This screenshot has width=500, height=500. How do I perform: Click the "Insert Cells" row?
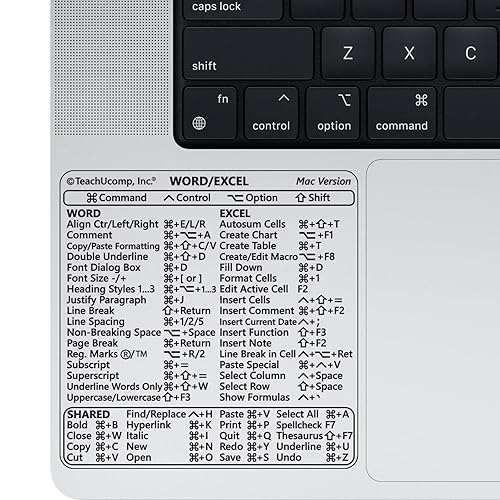click(x=281, y=300)
